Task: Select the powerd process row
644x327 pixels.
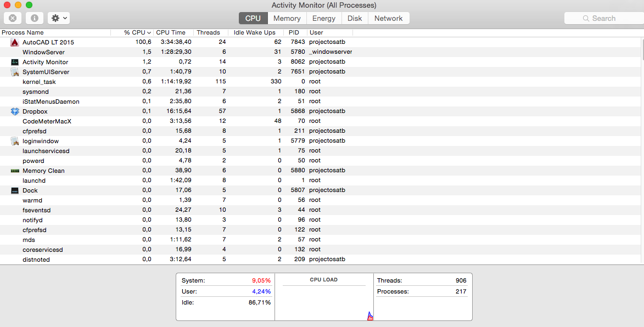Action: pos(321,160)
